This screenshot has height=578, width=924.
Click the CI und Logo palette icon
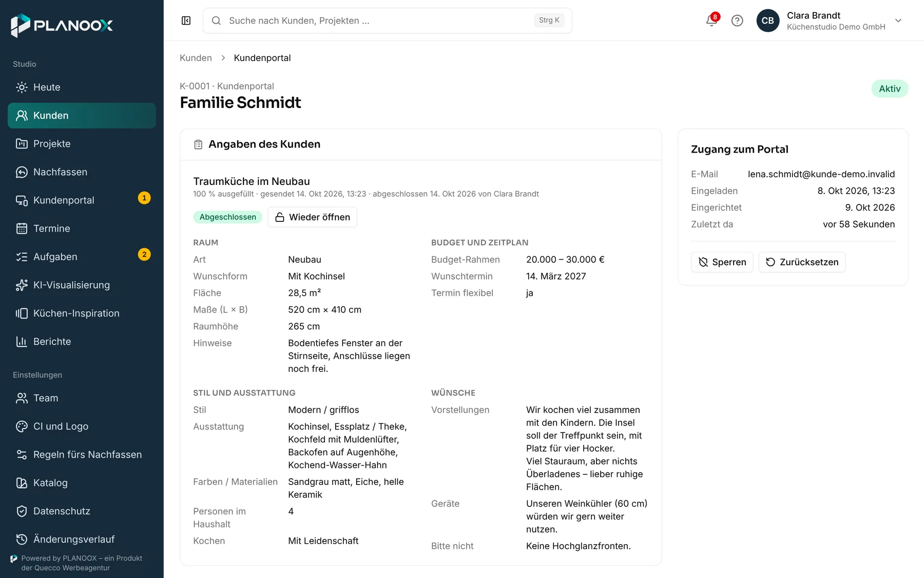click(22, 426)
